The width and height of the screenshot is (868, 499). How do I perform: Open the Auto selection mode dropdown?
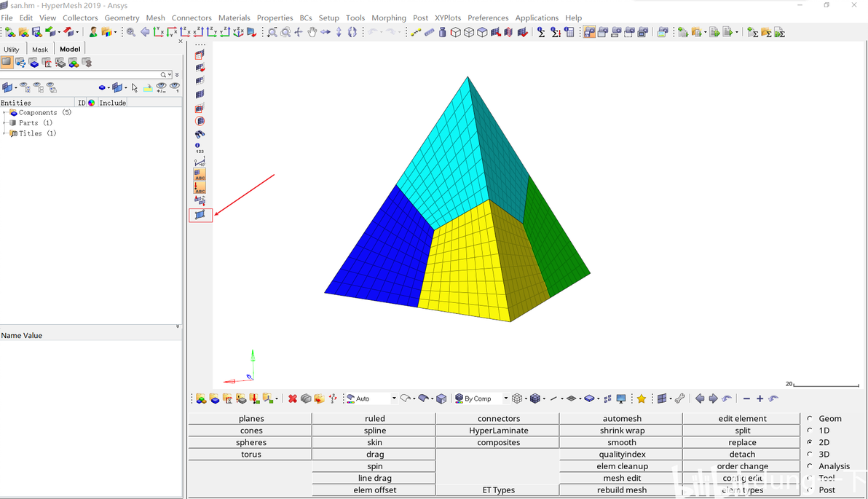(x=394, y=398)
